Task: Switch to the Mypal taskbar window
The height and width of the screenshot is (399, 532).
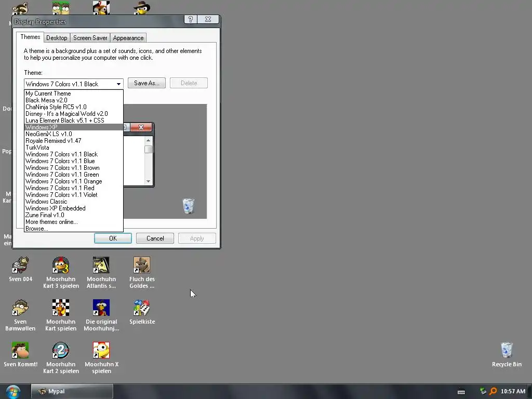Action: pos(72,391)
